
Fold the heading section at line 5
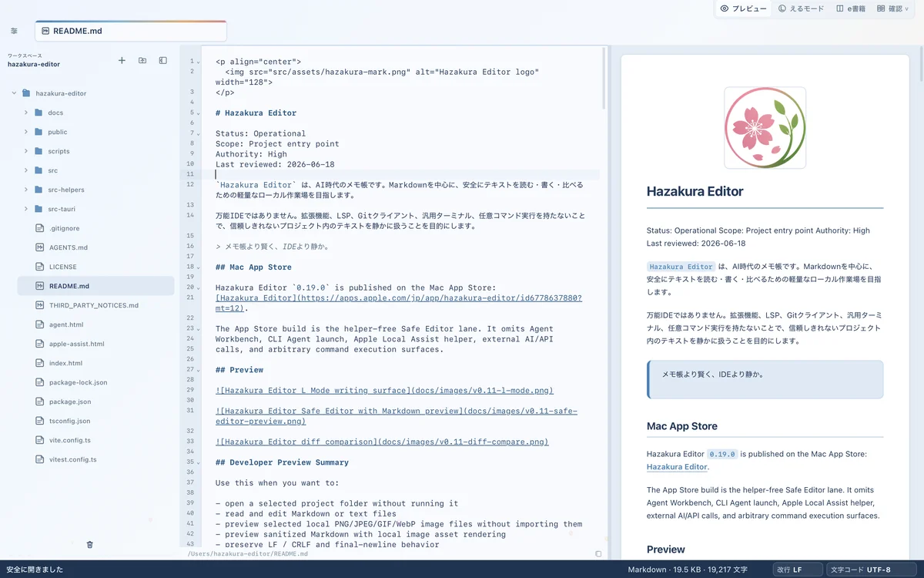tap(198, 113)
